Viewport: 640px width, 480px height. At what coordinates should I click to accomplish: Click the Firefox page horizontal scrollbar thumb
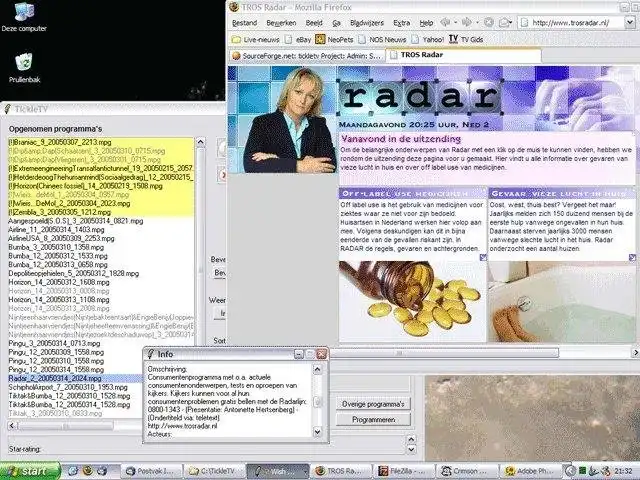[444, 353]
